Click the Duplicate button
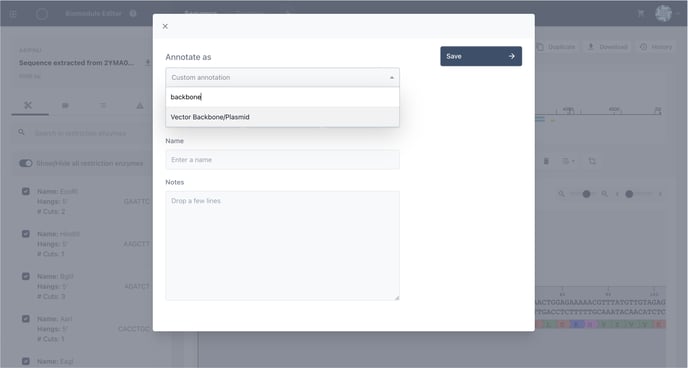This screenshot has width=688, height=368. pos(556,47)
